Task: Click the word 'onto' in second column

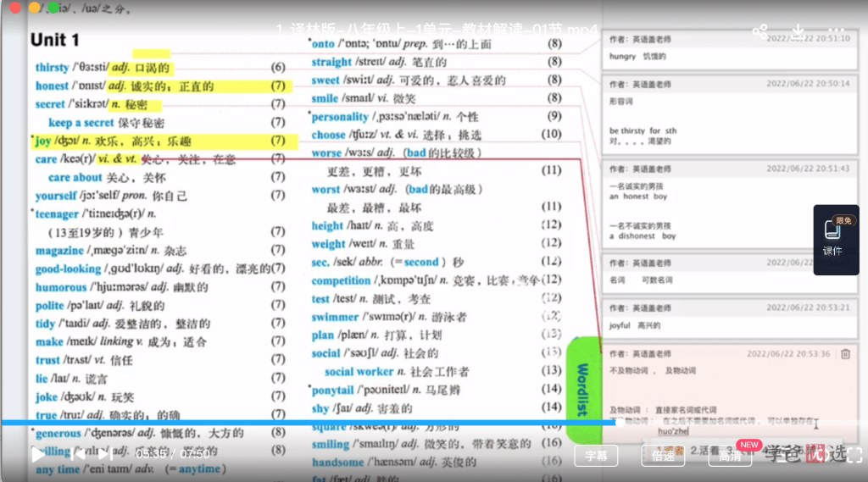Action: click(x=323, y=44)
